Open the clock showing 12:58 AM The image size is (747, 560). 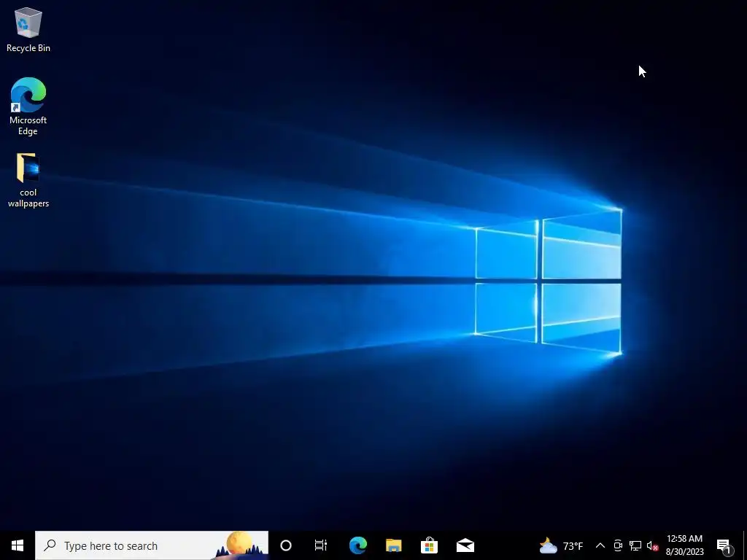pos(684,545)
